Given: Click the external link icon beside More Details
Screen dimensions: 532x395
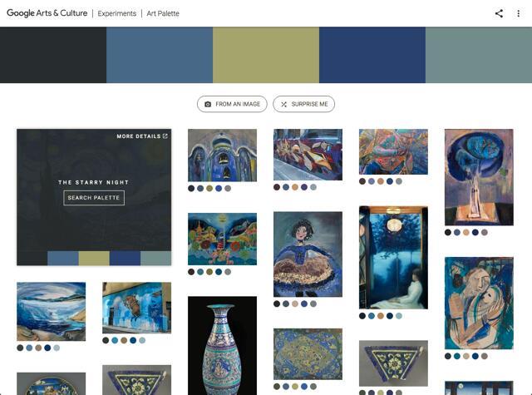Looking at the screenshot, I should point(165,136).
